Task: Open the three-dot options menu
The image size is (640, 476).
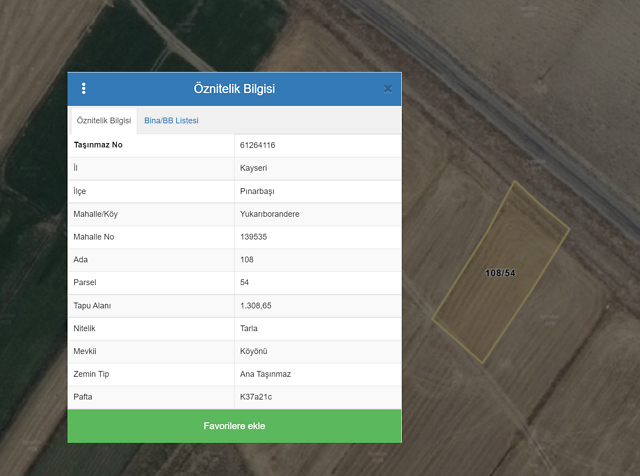Action: point(84,89)
